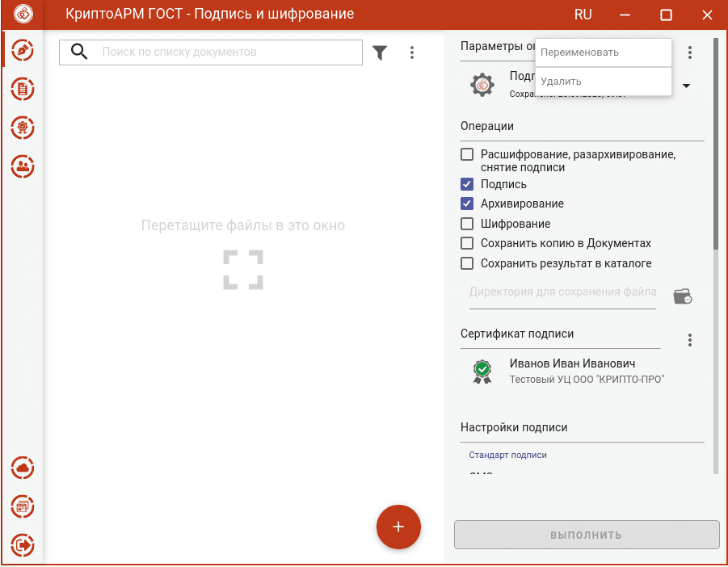Screen dimensions: 728x567
Task: Open the Sign and Encrypt section in sidebar
Action: [23, 50]
